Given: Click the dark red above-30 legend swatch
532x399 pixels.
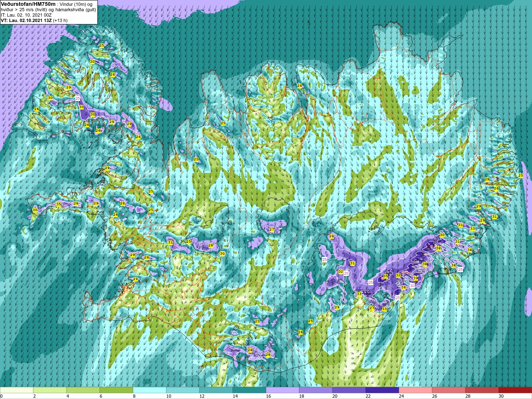Looking at the screenshot, I should (515, 390).
